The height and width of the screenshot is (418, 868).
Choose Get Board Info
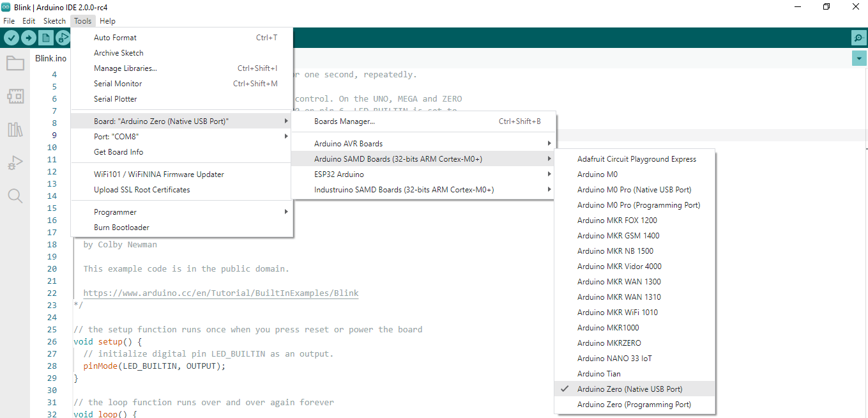click(x=181, y=151)
